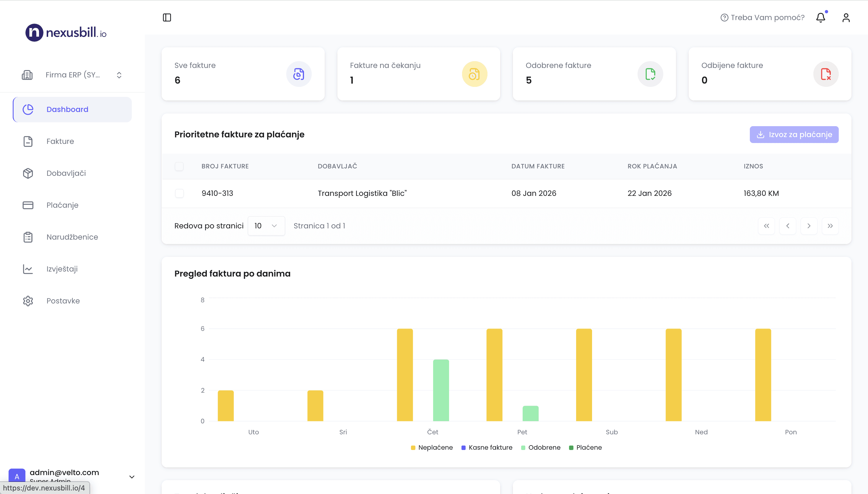The height and width of the screenshot is (494, 868).
Task: Click the Sve fakture card icon
Action: (298, 74)
